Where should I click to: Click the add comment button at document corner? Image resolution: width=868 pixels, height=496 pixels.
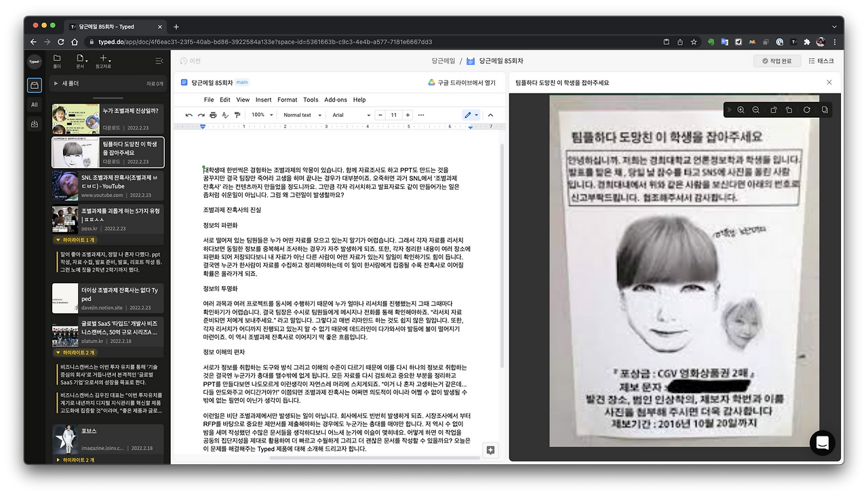491,450
